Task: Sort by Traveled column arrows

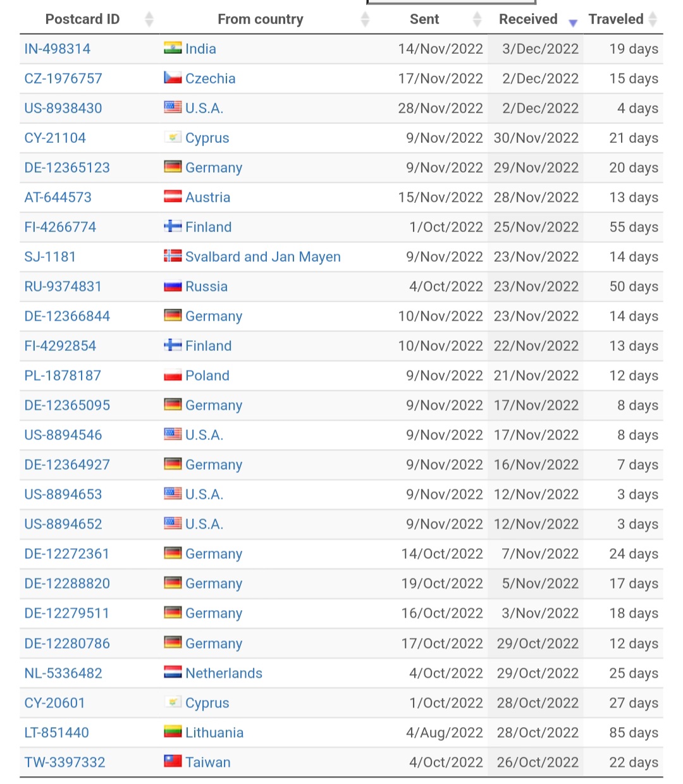Action: click(x=653, y=20)
